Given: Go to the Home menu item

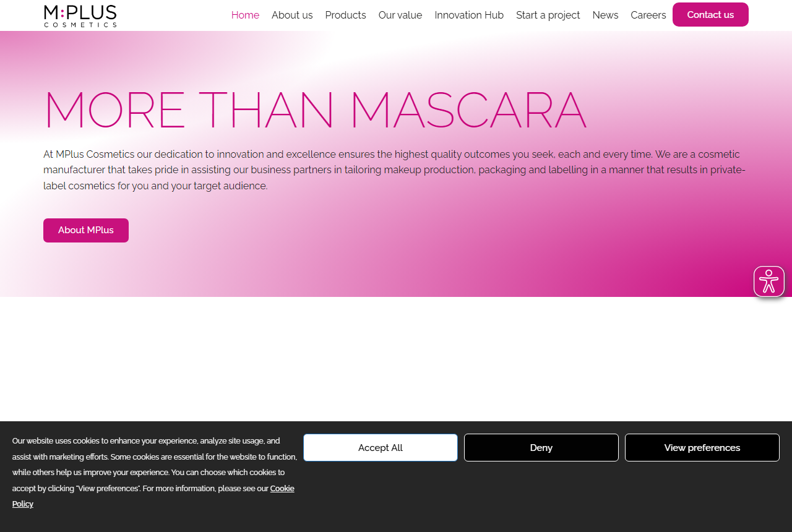Looking at the screenshot, I should coord(245,15).
